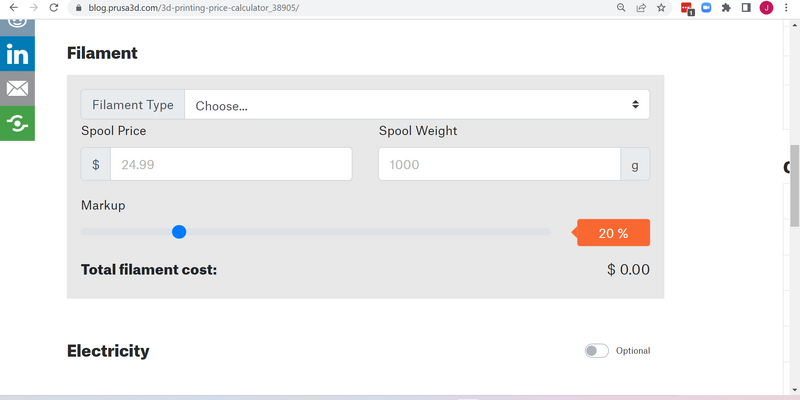Reload the page with browser refresh
This screenshot has width=800, height=400.
pos(54,8)
